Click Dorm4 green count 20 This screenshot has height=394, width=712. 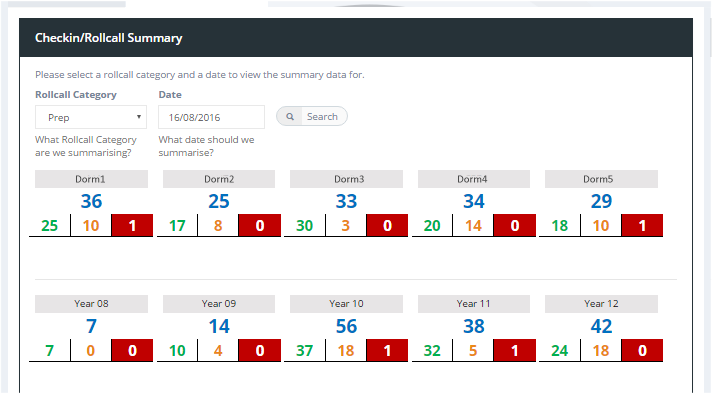[432, 226]
